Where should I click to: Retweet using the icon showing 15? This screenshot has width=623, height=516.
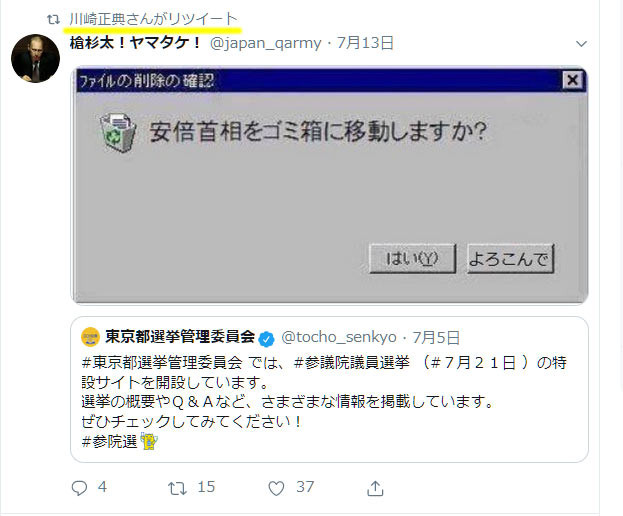[177, 488]
